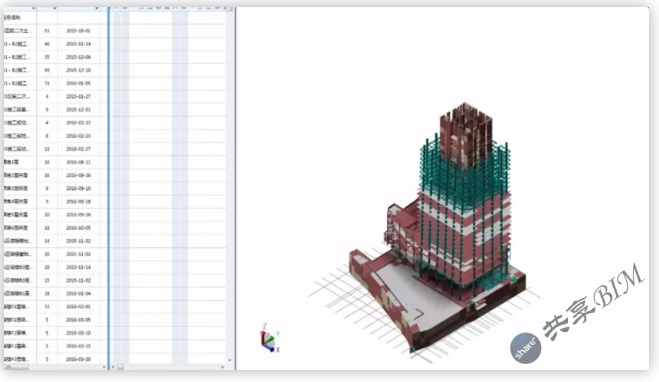Select the date cell 2016-09-26
The width and height of the screenshot is (659, 382).
point(78,214)
